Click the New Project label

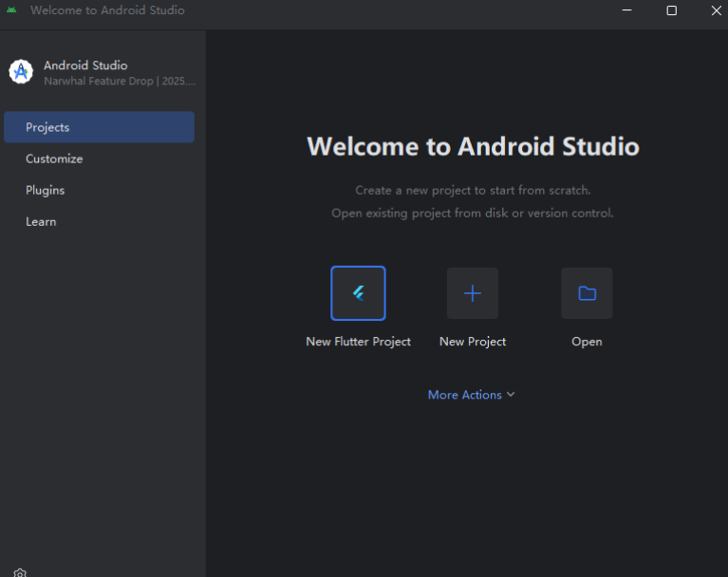pos(472,342)
